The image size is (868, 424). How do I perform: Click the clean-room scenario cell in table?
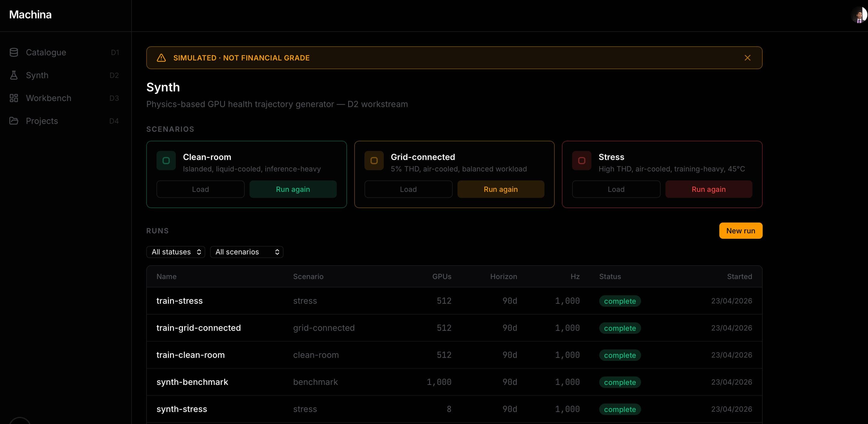click(316, 355)
